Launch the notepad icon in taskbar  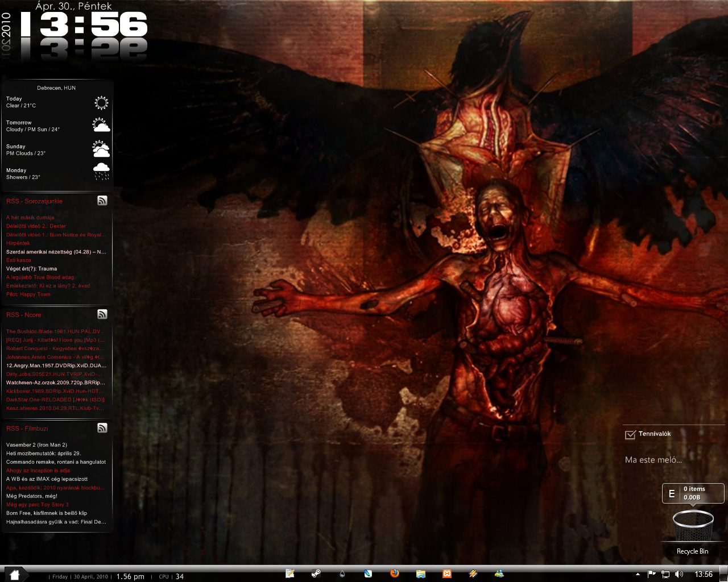[x=290, y=574]
